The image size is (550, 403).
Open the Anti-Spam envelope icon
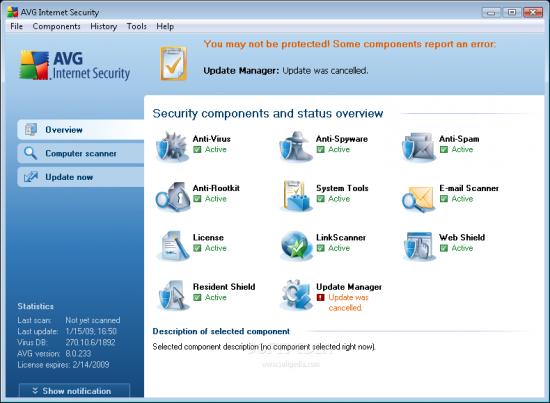(x=419, y=147)
